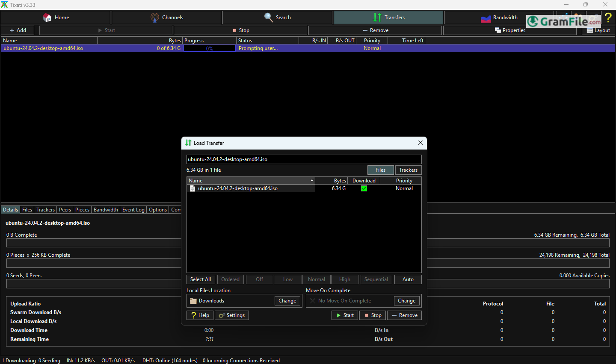Stop the transfer from the dialog

(373, 315)
